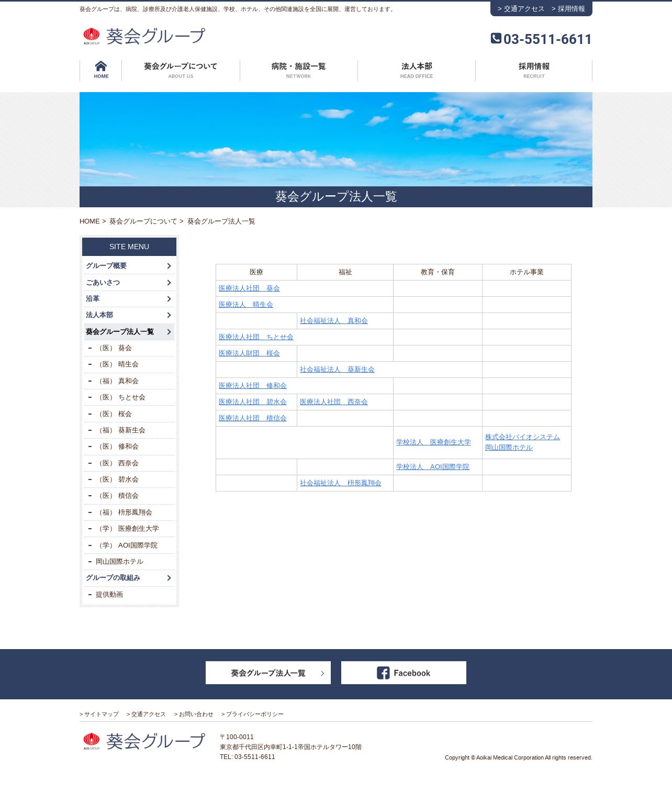The width and height of the screenshot is (672, 792).
Task: Click 医療法人社団 ちとせ会 table link
Action: tap(256, 337)
